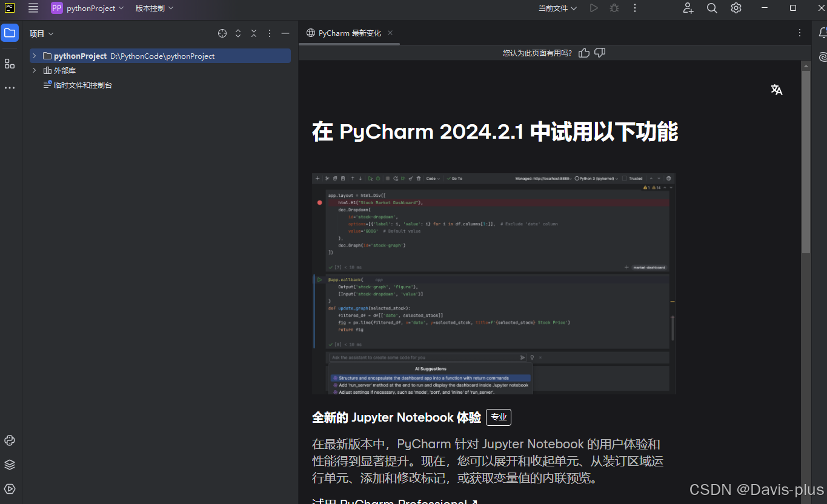Close the PyCharm 最新变化 tab

(390, 33)
